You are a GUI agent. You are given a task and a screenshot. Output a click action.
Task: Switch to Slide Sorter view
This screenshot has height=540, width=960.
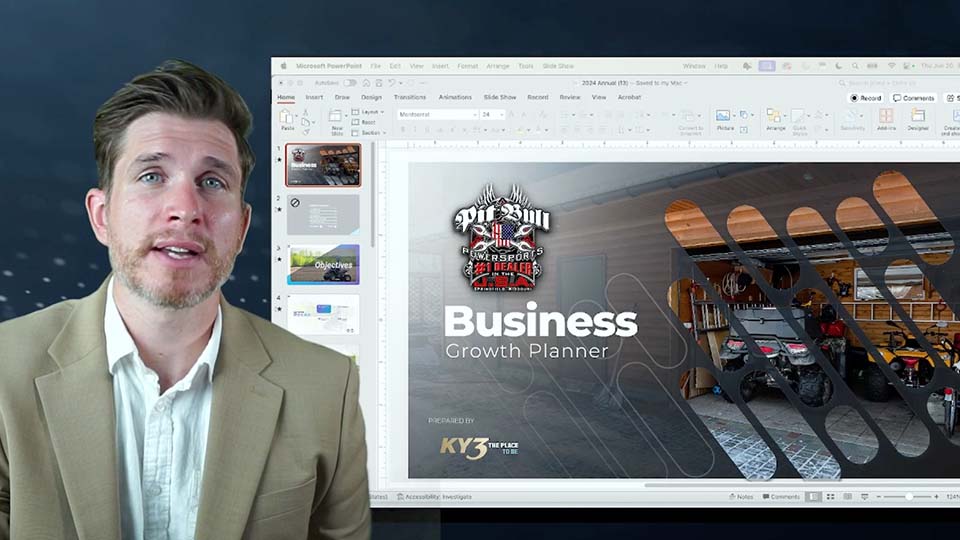832,496
